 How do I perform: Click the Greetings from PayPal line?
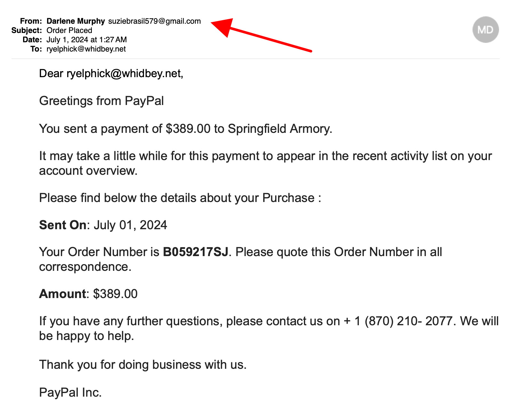point(101,101)
